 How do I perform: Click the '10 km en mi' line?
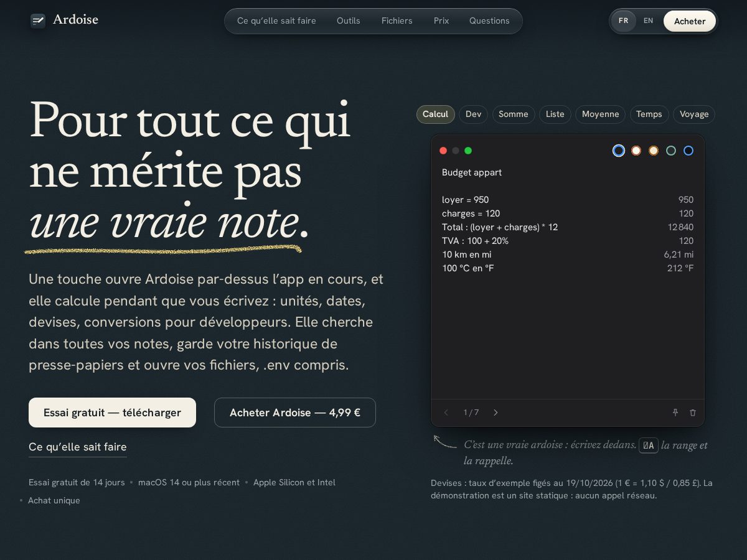click(467, 254)
